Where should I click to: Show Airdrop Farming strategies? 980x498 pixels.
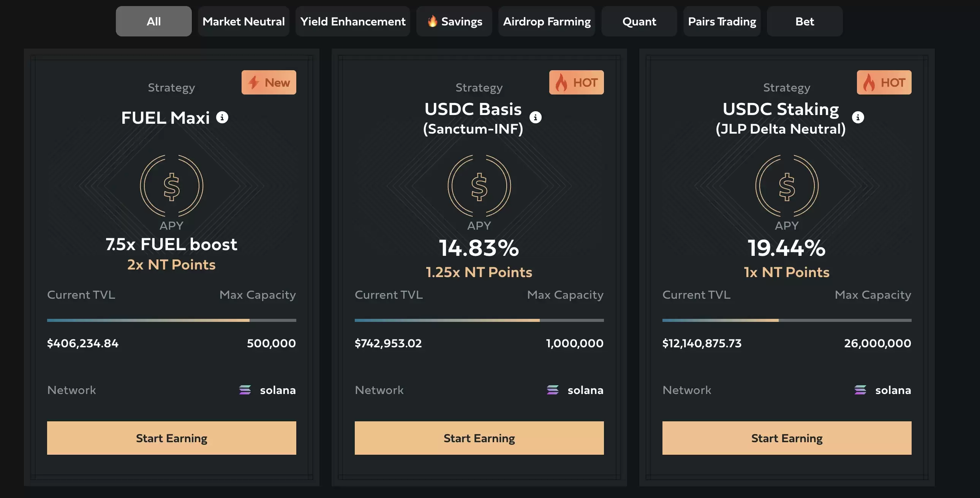(547, 21)
